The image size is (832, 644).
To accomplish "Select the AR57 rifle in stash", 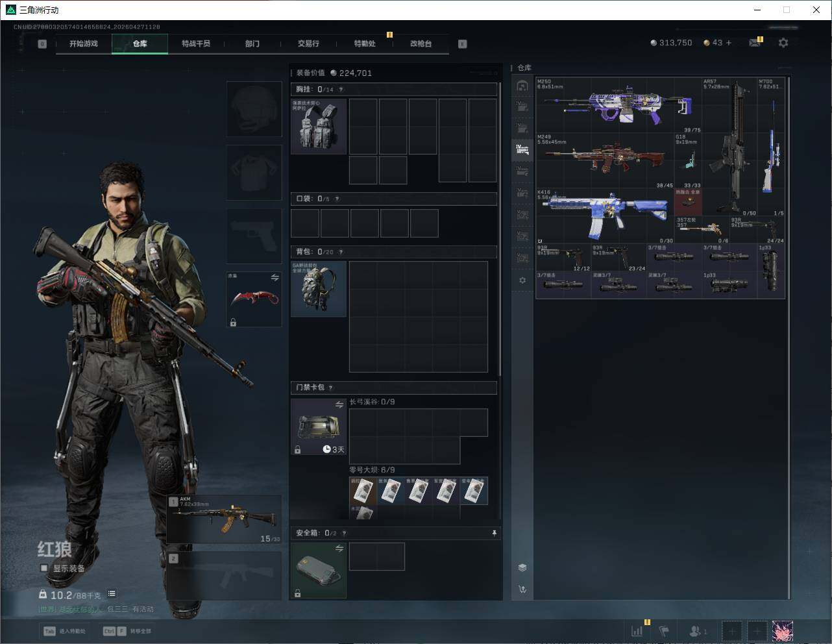I will point(729,147).
